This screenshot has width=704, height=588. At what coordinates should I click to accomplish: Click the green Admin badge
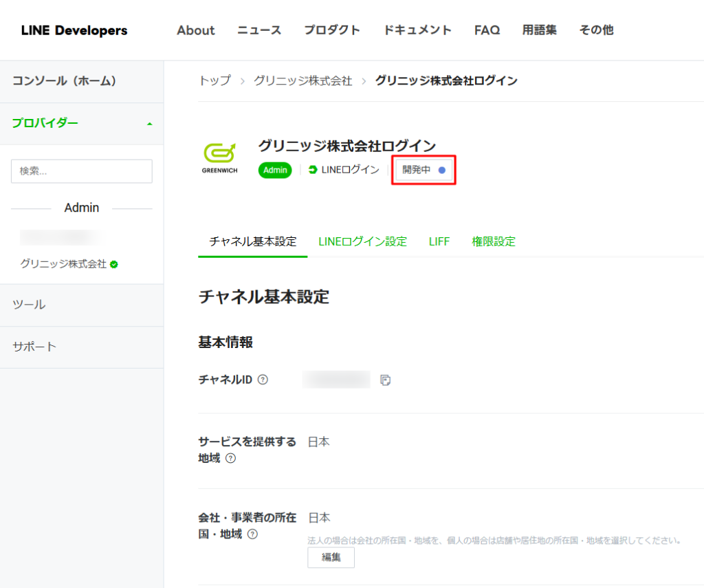point(275,171)
